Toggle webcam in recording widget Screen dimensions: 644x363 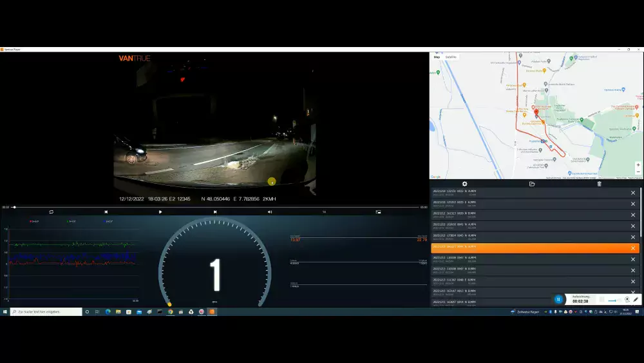point(627,300)
